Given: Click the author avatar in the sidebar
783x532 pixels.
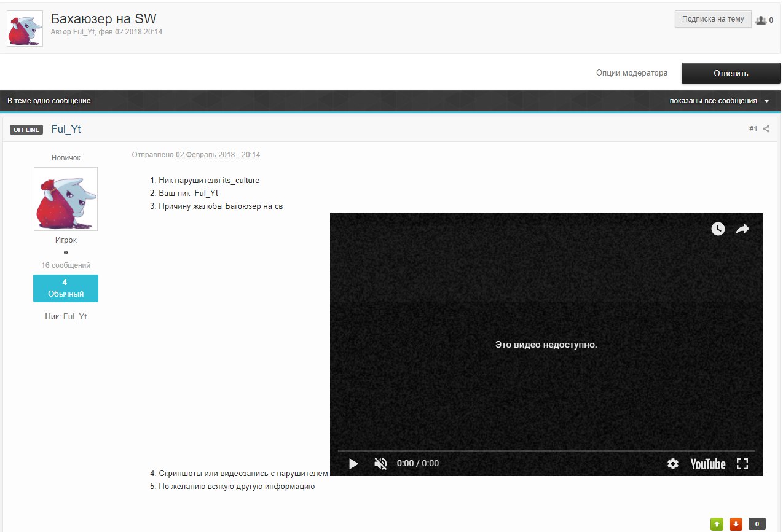Looking at the screenshot, I should pyautogui.click(x=66, y=199).
